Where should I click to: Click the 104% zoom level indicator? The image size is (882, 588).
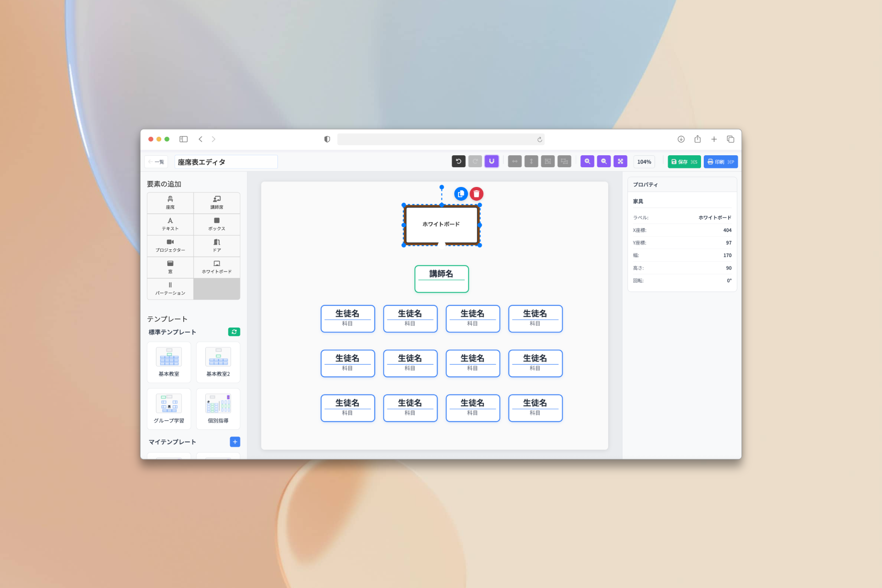point(644,162)
